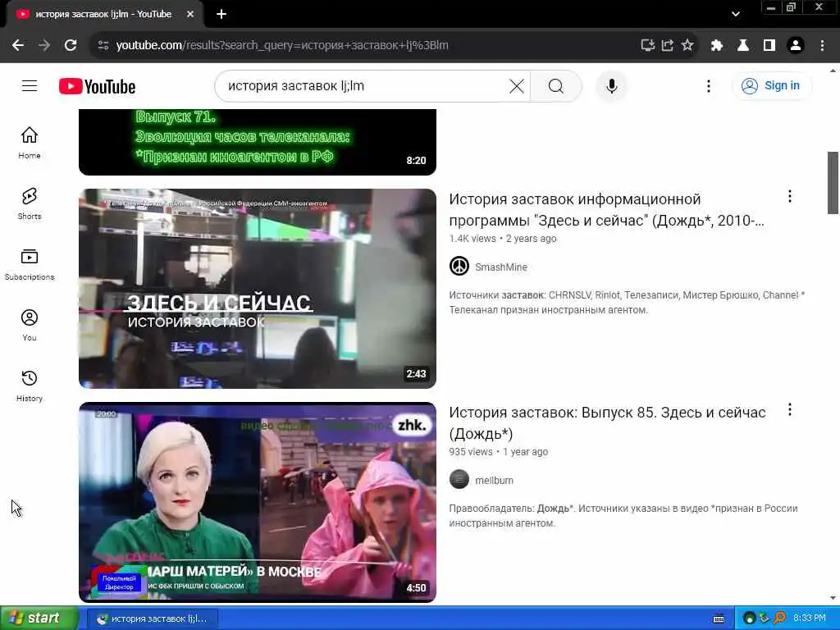
Task: Share this page from the address bar
Action: [x=668, y=46]
